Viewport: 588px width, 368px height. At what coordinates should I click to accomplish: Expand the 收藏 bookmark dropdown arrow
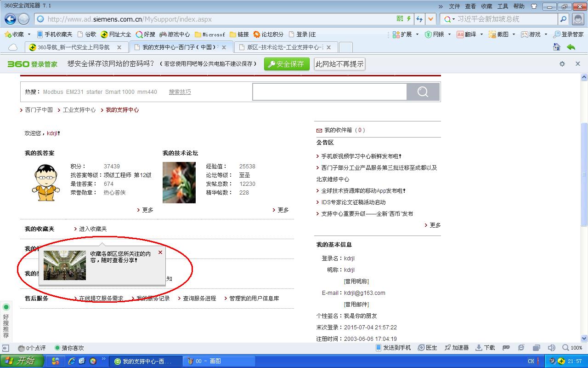tap(29, 34)
